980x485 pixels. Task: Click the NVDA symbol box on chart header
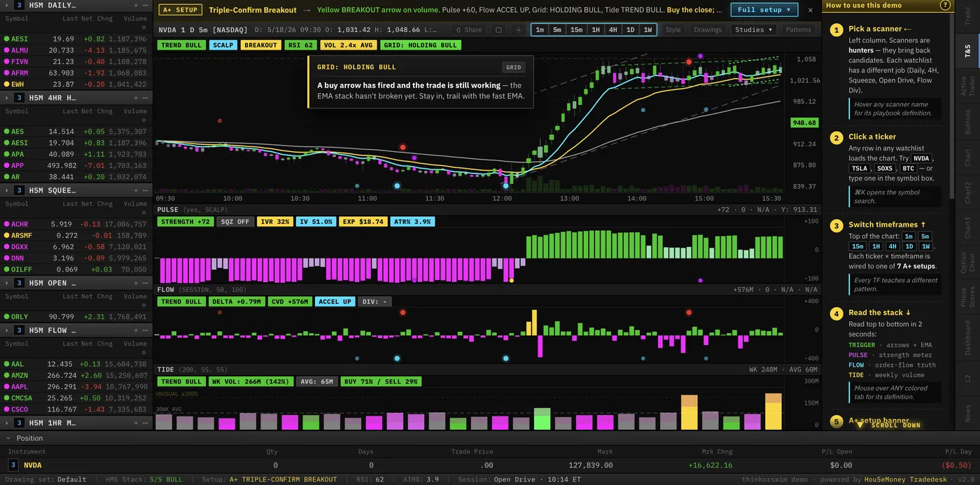167,30
